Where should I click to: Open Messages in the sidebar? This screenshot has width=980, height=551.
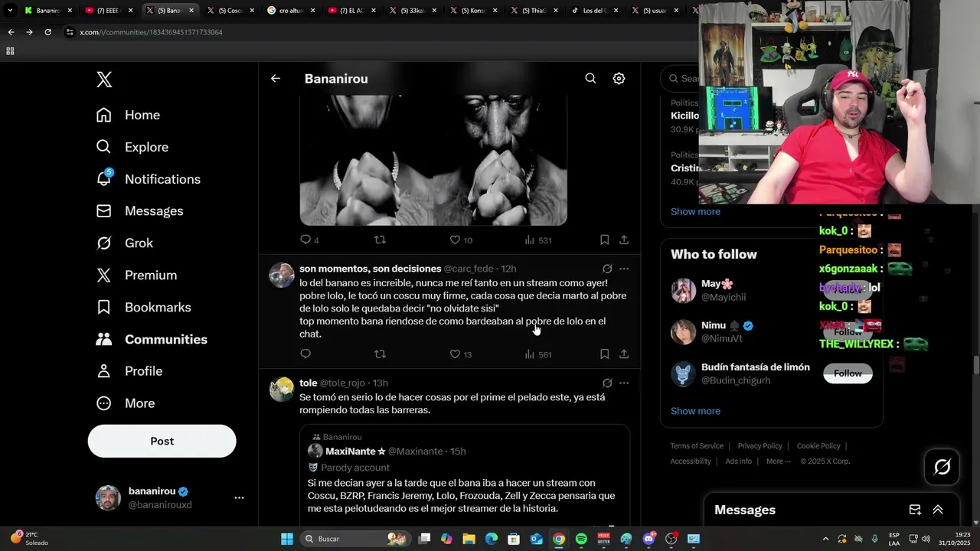click(139, 211)
